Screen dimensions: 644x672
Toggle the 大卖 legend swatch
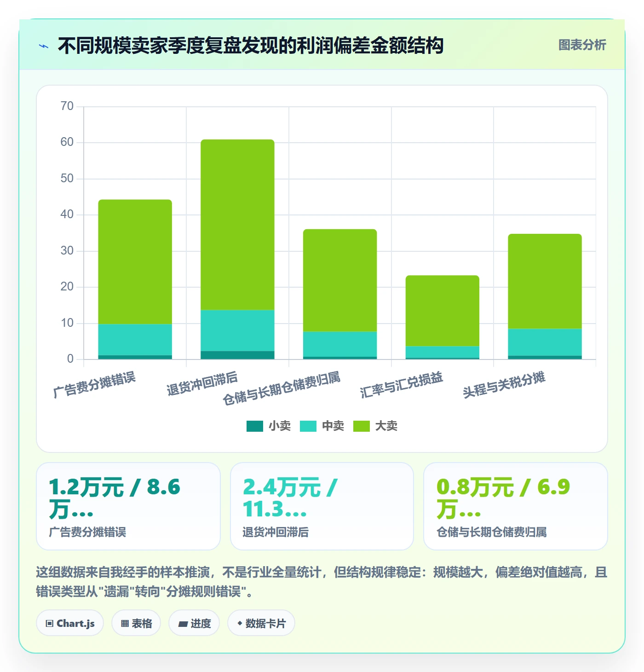point(362,426)
